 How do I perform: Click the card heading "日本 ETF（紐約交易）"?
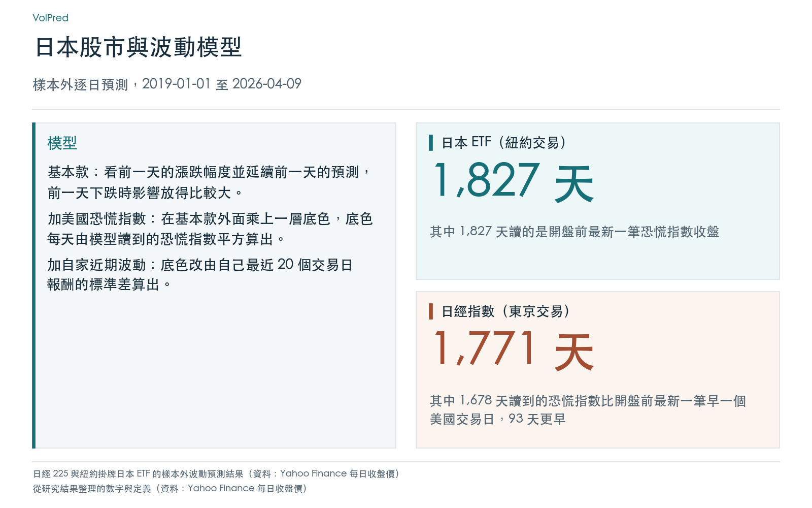tap(503, 143)
